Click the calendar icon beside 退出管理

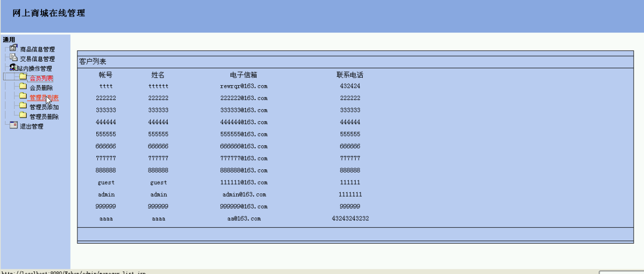[14, 125]
